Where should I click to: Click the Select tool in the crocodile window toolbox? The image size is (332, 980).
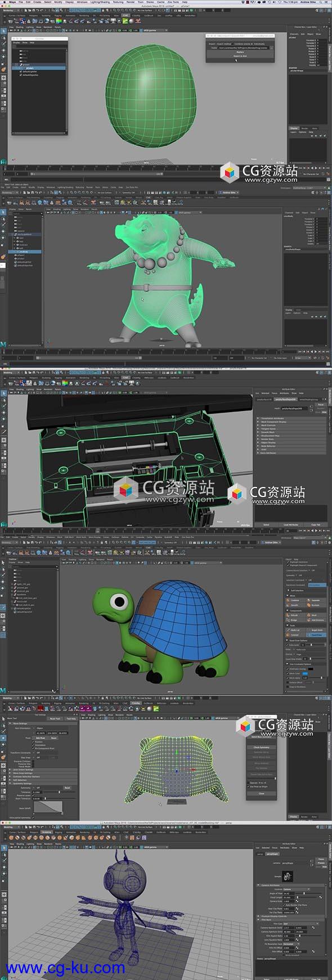point(3,212)
